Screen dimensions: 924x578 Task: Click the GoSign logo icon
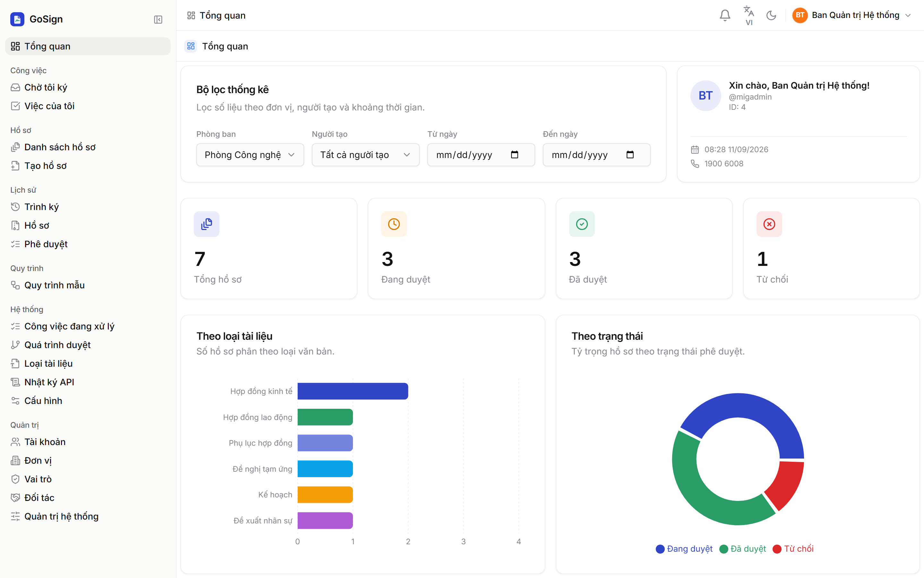(x=17, y=19)
